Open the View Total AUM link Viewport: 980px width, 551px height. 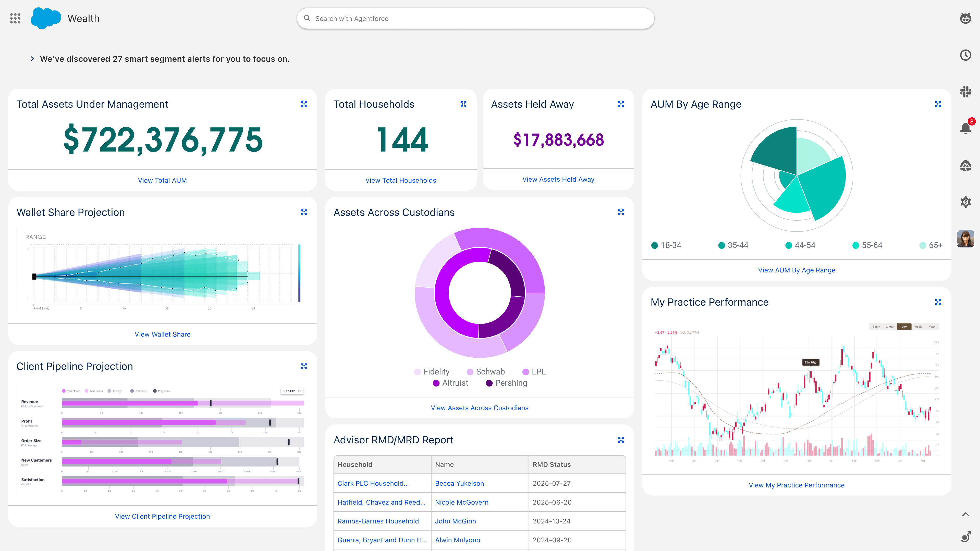163,180
